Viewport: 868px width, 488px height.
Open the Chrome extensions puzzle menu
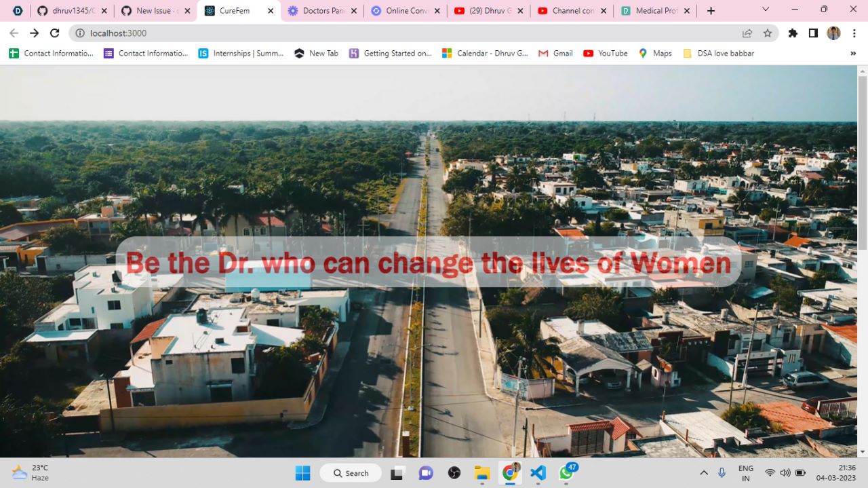[793, 33]
